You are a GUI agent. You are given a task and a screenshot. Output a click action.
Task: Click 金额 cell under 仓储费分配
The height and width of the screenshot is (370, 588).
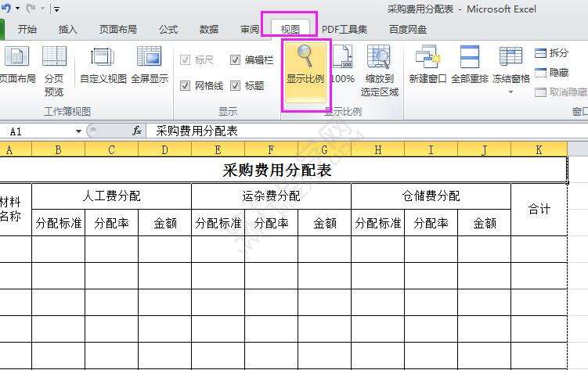click(x=485, y=223)
